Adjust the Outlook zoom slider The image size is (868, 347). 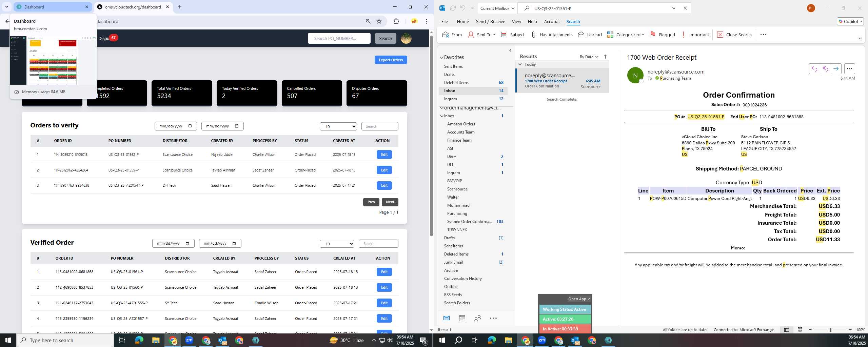pos(830,330)
